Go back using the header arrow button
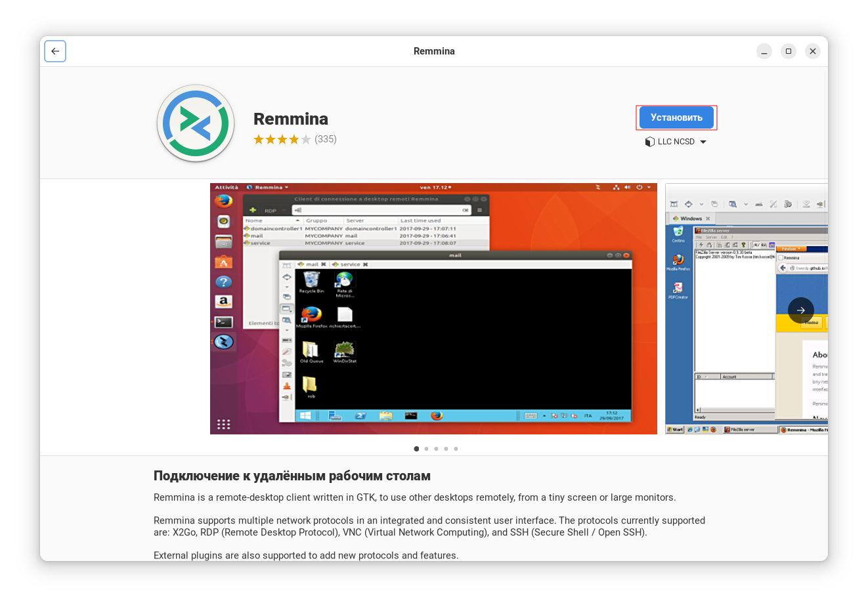Viewport: 868px width, 605px height. click(55, 51)
